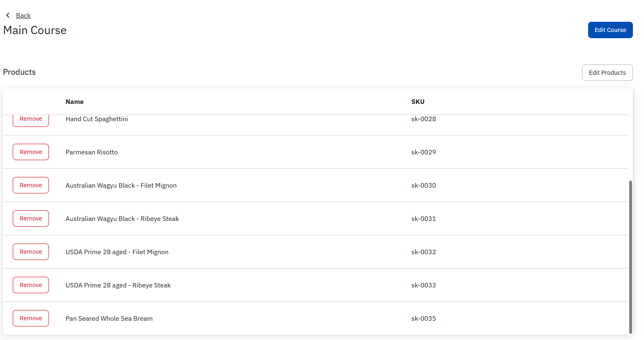Click the USDA Prime Ribeye Steak row name
This screenshot has width=644, height=340.
click(x=118, y=285)
